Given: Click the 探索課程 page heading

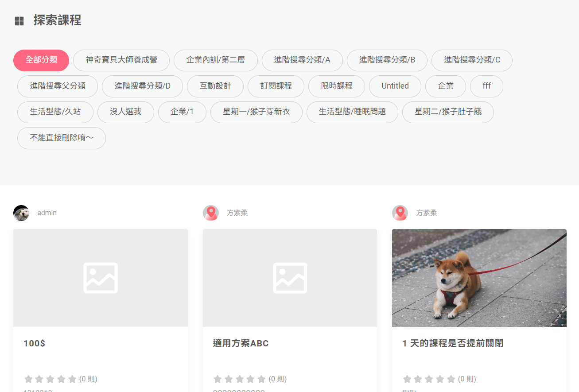Looking at the screenshot, I should point(58,20).
